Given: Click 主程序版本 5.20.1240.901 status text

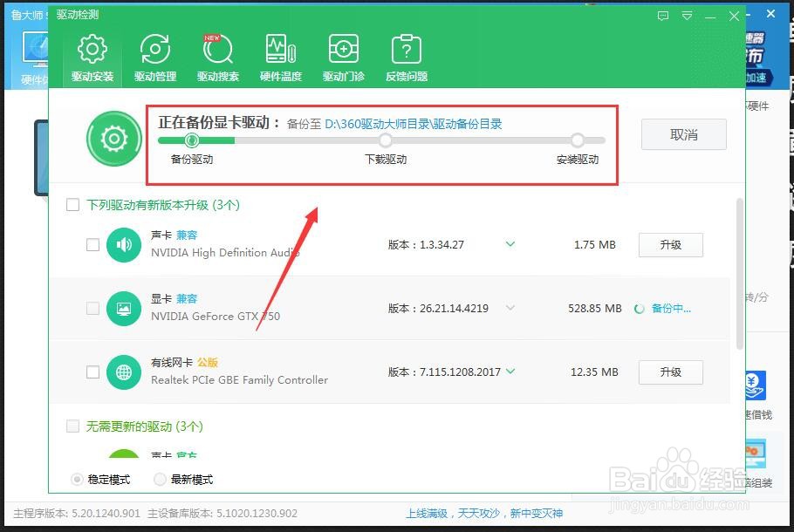Looking at the screenshot, I should pyautogui.click(x=77, y=514).
